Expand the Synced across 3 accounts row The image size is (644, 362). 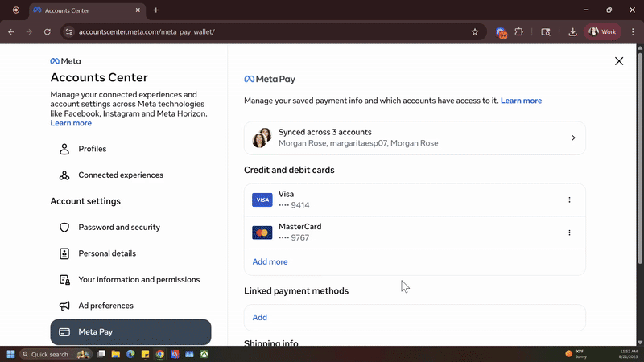coord(415,138)
